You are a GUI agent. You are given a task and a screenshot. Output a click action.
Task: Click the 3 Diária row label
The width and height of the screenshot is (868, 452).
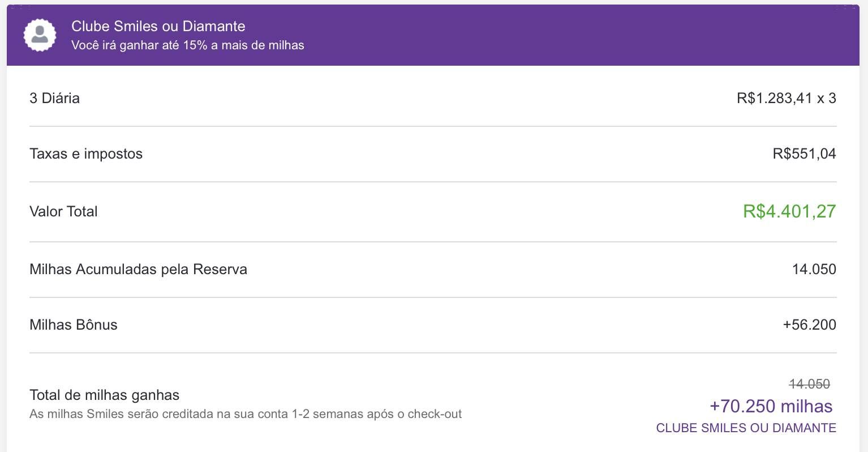point(54,98)
